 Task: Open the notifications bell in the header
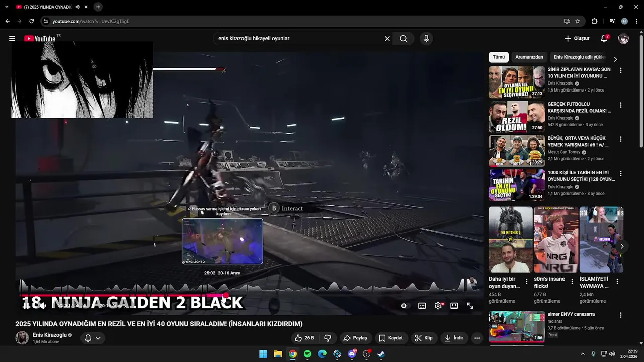click(604, 39)
